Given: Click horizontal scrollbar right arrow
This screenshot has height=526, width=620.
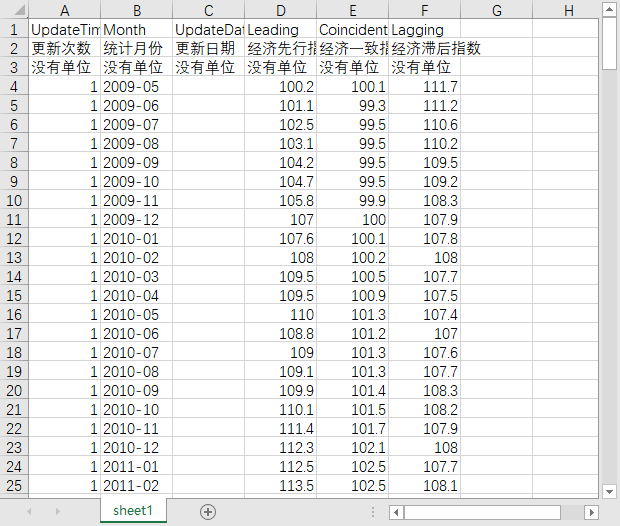Looking at the screenshot, I should 591,513.
